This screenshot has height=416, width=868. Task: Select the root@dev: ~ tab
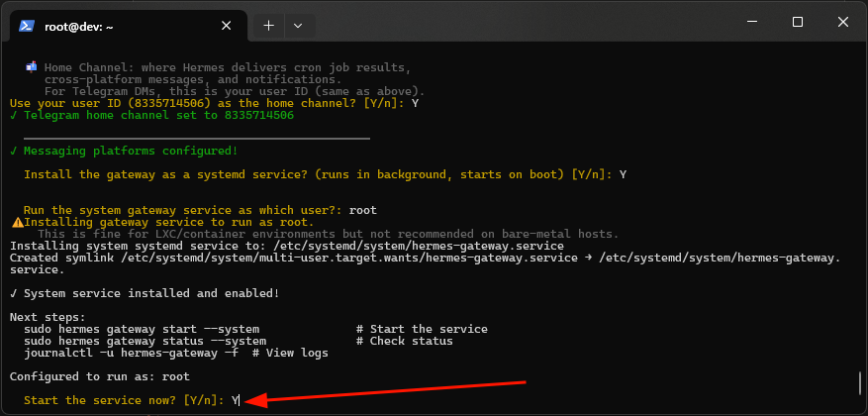pos(129,26)
